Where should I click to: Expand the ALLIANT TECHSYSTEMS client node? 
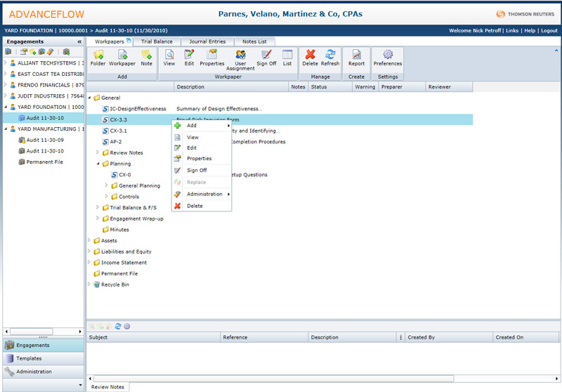(6, 63)
